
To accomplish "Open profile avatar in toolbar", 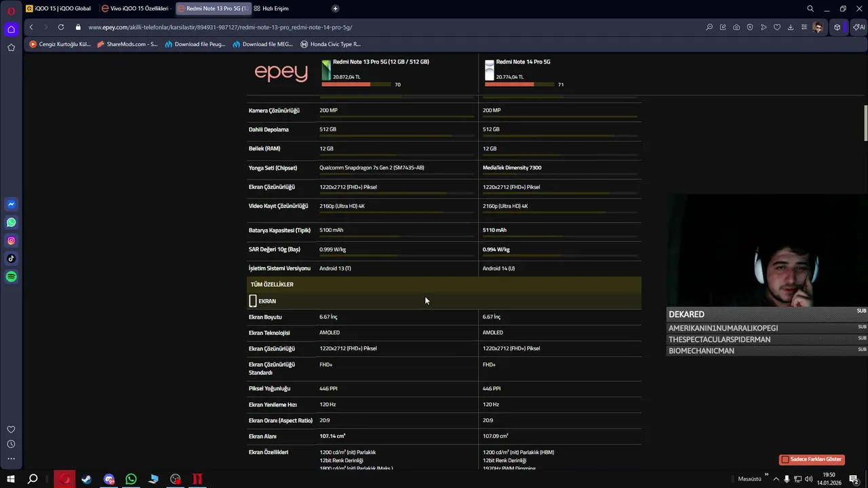I will (818, 27).
